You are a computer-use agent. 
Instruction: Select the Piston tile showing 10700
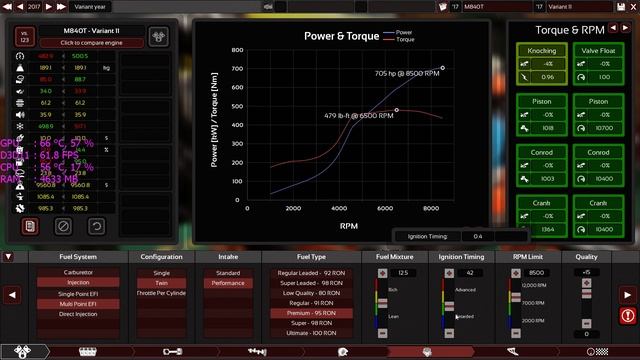pyautogui.click(x=598, y=115)
